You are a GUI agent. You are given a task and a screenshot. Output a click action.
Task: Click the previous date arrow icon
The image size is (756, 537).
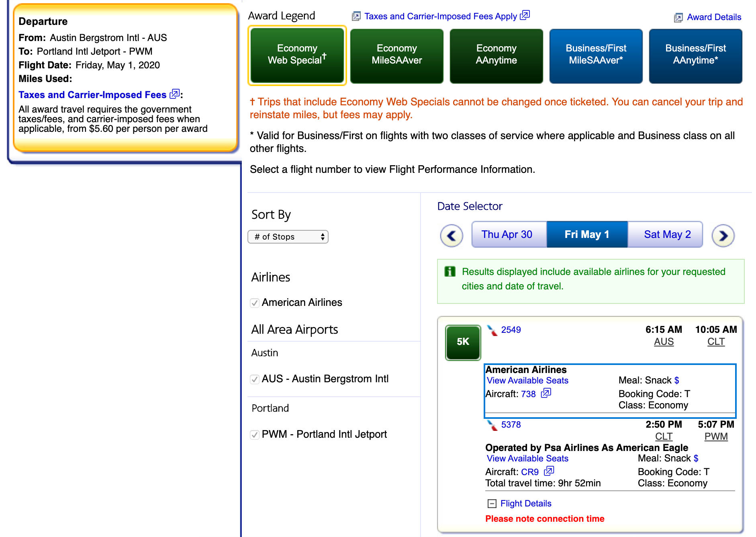(452, 236)
